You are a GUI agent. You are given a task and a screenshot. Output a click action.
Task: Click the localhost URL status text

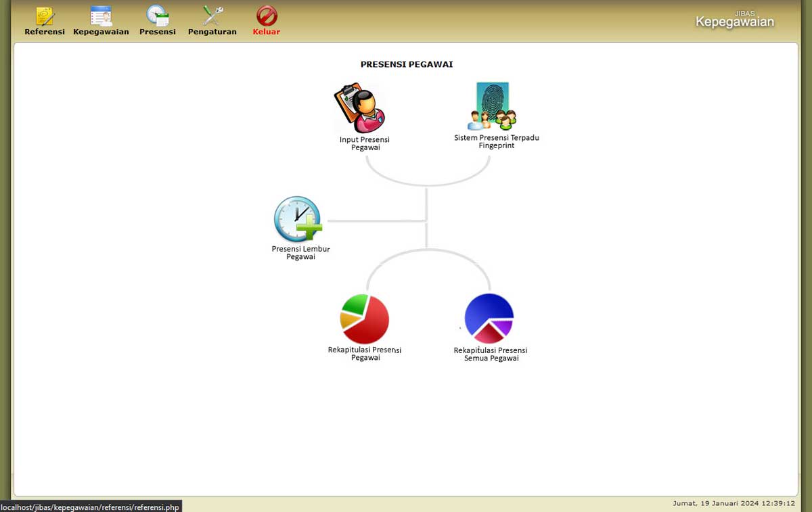(x=90, y=507)
